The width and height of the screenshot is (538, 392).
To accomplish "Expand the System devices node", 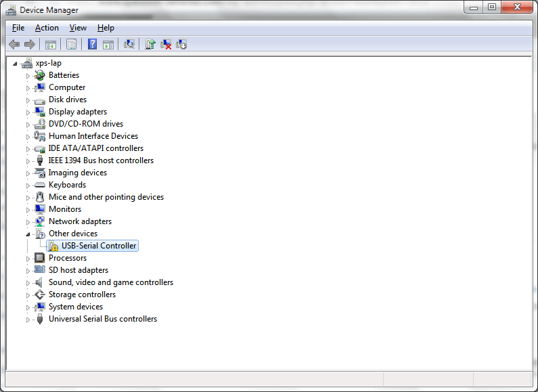I will pyautogui.click(x=28, y=307).
